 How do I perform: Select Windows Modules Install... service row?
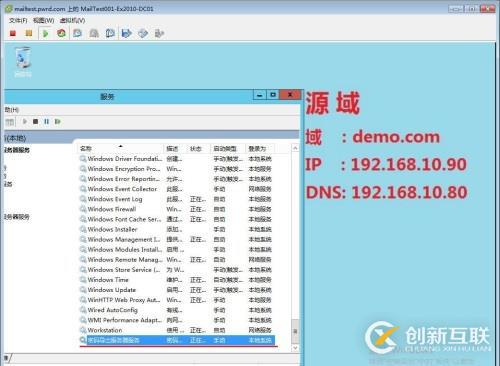[x=176, y=249]
